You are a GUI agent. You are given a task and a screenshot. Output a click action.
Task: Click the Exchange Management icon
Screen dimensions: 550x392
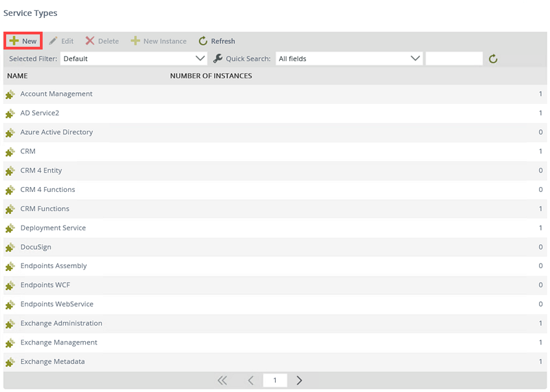point(10,343)
